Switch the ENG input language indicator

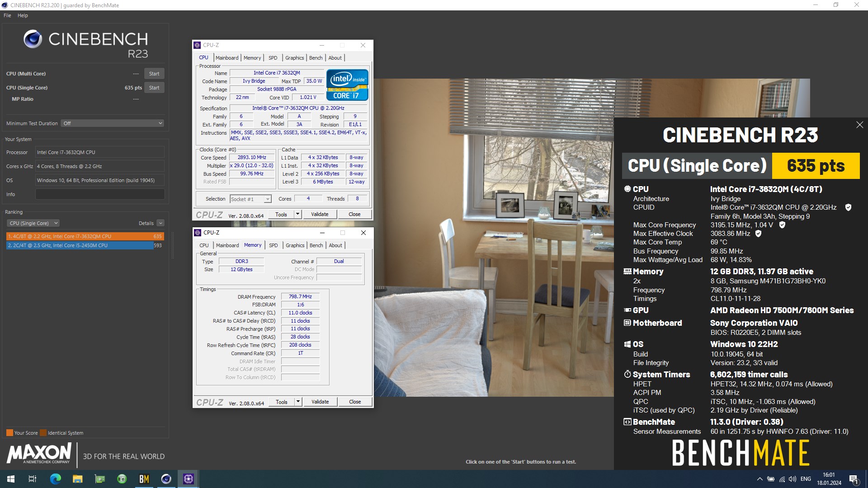click(806, 479)
